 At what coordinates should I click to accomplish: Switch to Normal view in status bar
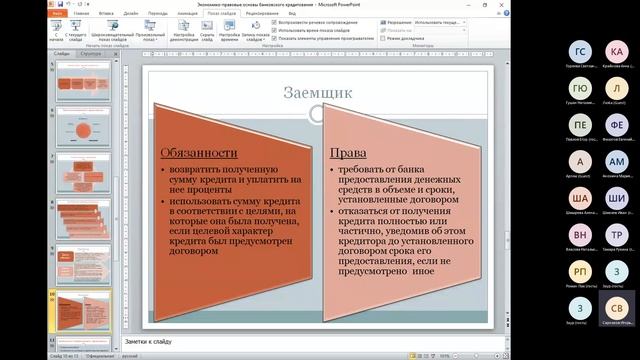[x=412, y=356]
